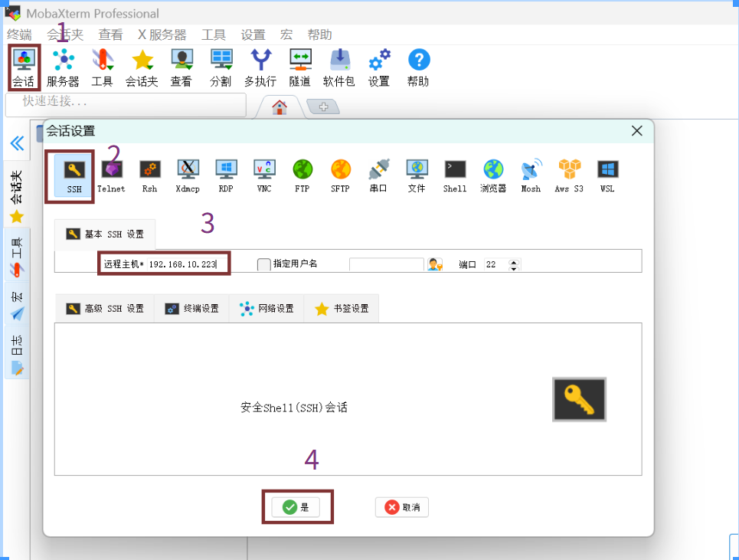Switch to 高级 SSH 设置 tab

105,308
